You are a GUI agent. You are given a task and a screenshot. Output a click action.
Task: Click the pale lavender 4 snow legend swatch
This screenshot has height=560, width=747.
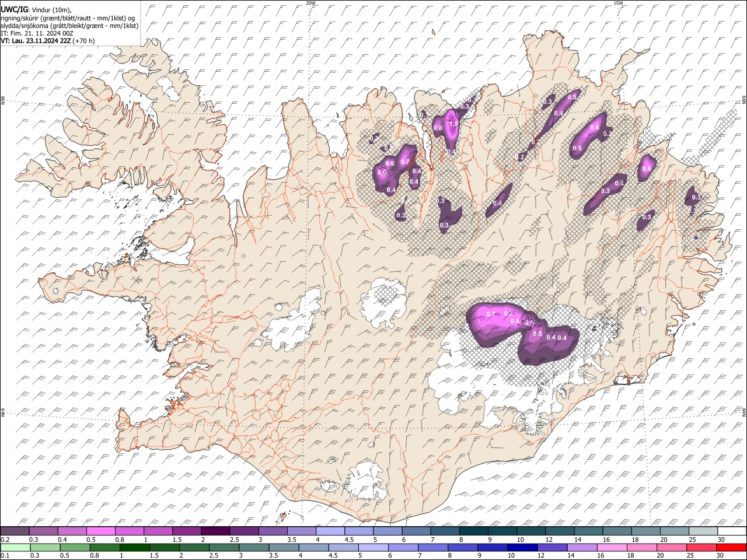(329, 531)
